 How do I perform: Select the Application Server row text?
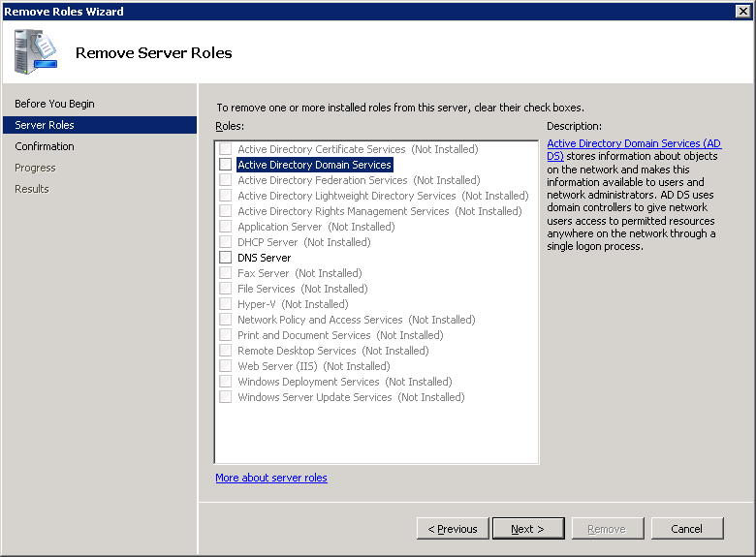pos(316,227)
